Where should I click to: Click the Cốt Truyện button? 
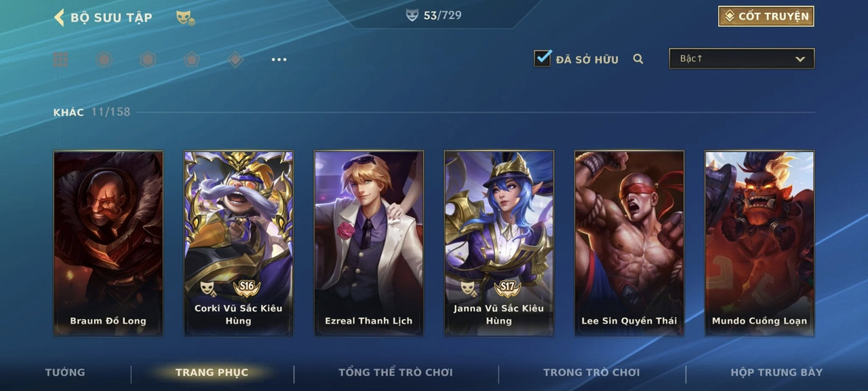[766, 16]
